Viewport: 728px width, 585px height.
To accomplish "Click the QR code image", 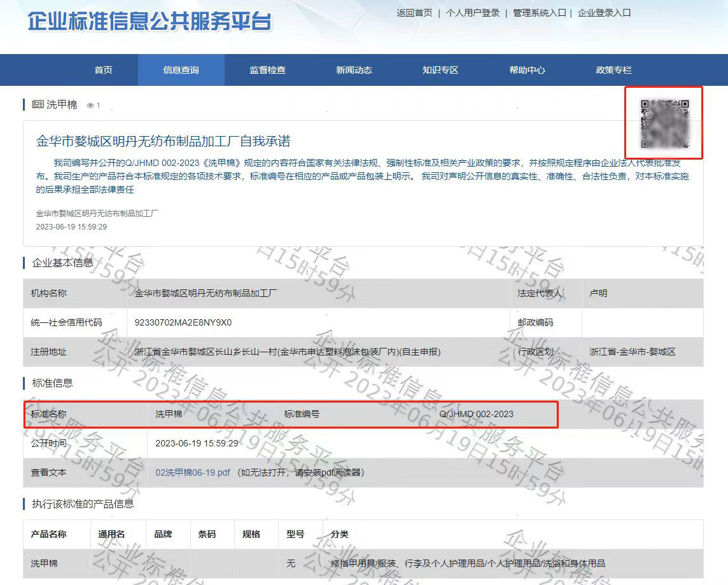I will 664,124.
